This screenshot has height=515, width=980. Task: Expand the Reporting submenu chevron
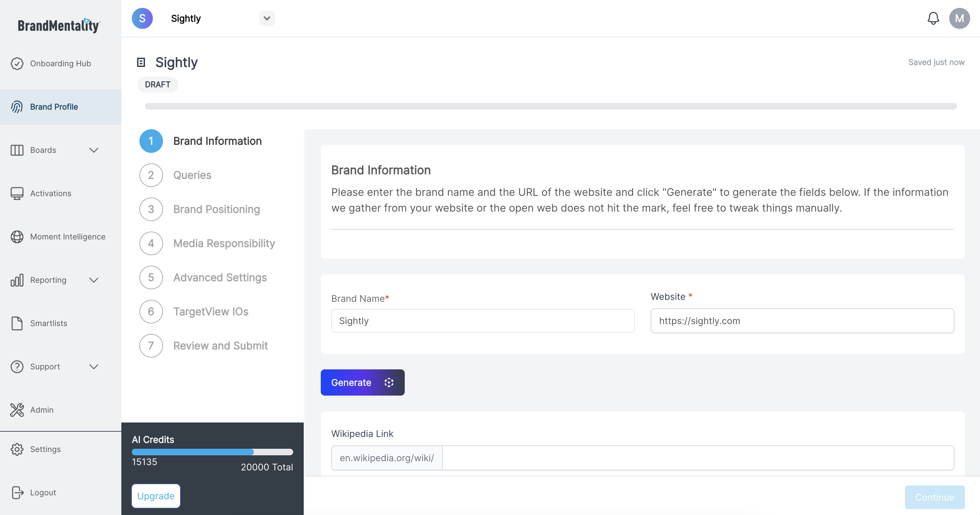93,280
